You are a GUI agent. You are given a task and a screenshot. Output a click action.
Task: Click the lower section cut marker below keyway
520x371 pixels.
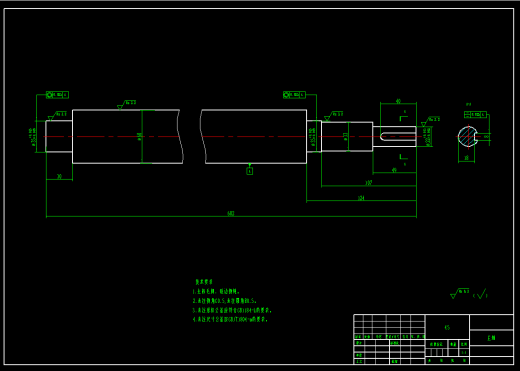[404, 158]
